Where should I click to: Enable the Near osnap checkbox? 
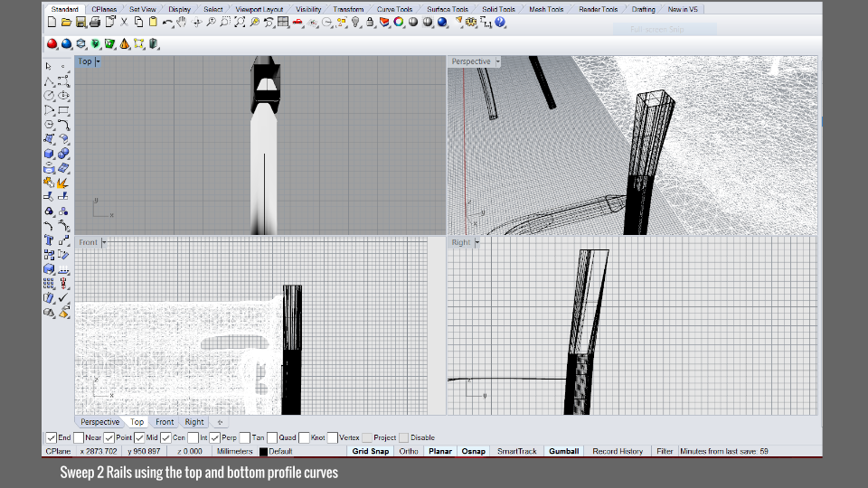click(80, 438)
